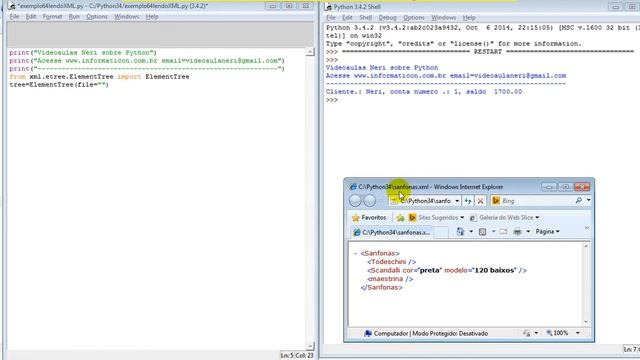This screenshot has width=640, height=360.
Task: Expand Galeria do Web Slice dropdown
Action: [537, 218]
